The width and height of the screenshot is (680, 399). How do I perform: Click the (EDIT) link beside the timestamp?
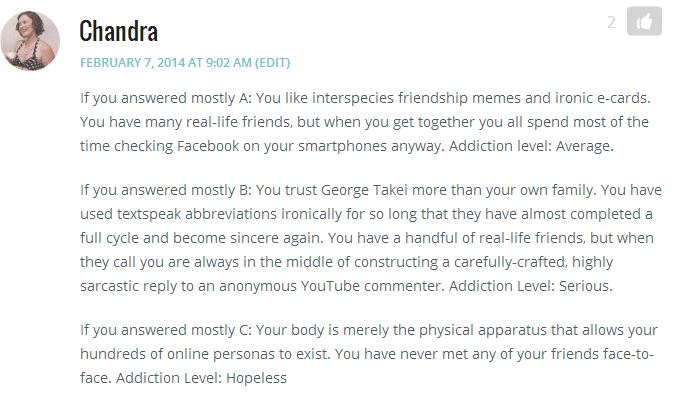pyautogui.click(x=272, y=62)
